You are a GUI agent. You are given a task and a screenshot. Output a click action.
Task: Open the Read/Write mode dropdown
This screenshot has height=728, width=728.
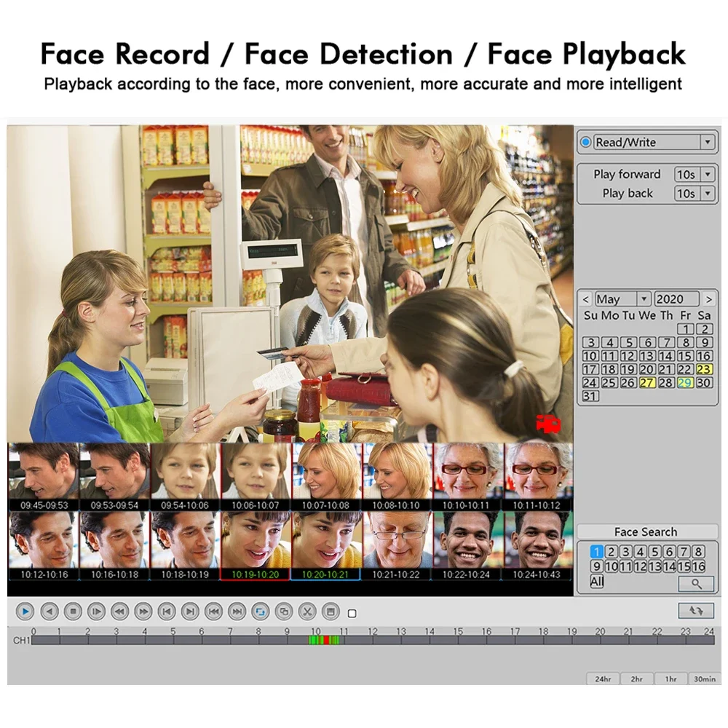pos(706,143)
